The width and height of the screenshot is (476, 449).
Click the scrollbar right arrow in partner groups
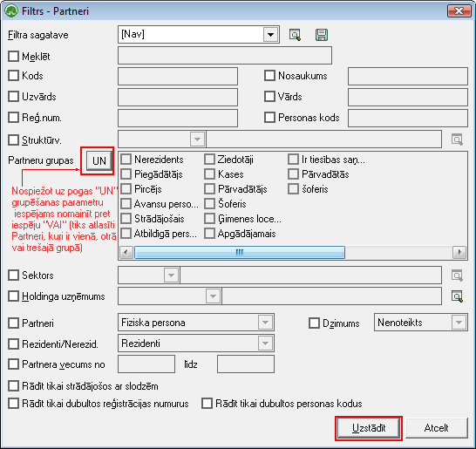[459, 252]
